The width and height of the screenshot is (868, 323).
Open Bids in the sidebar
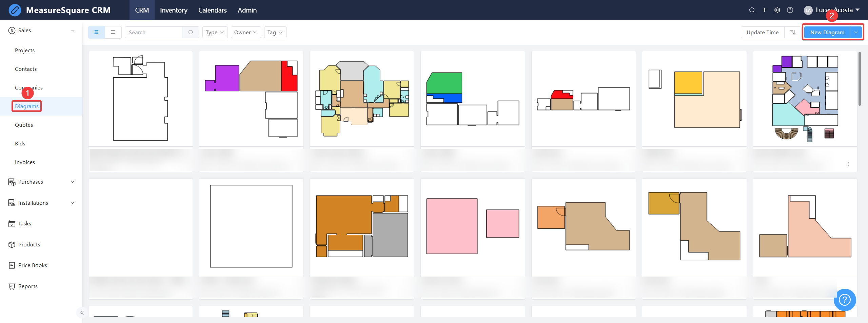[x=20, y=144]
